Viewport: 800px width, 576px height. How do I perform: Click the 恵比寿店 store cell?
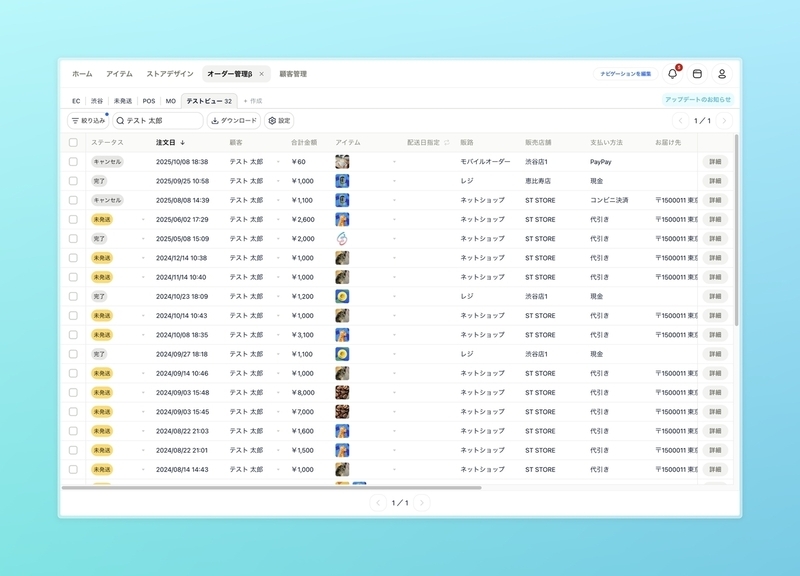coord(538,181)
